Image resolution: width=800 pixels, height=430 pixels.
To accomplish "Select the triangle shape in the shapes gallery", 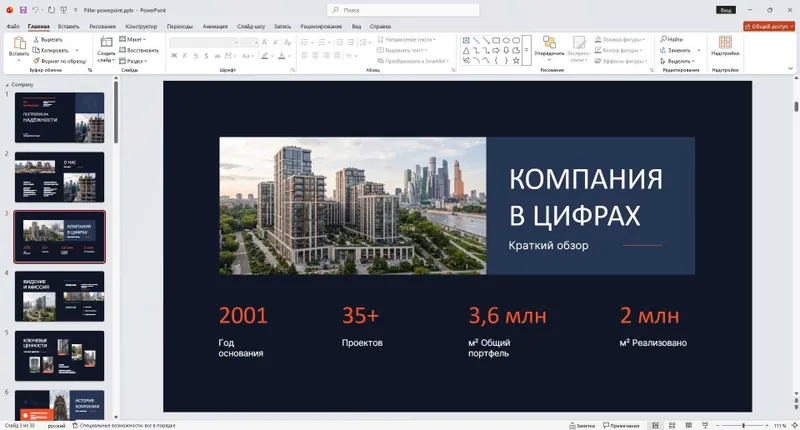I will 466,50.
